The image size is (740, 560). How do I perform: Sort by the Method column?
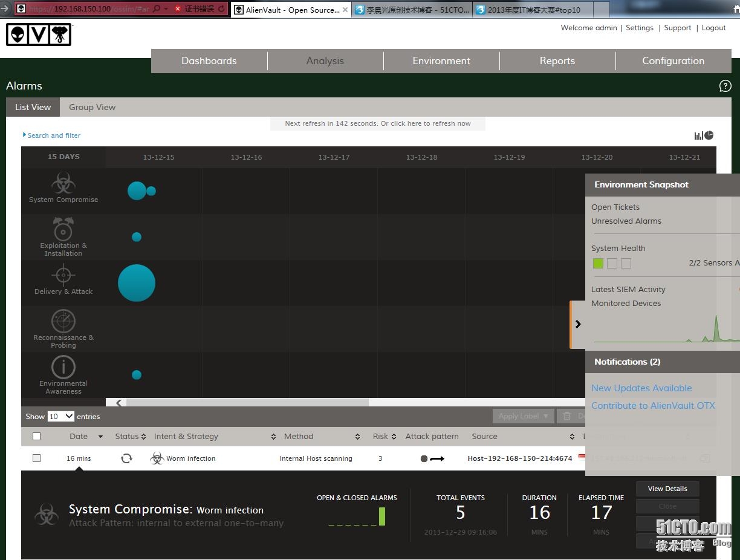pos(322,437)
